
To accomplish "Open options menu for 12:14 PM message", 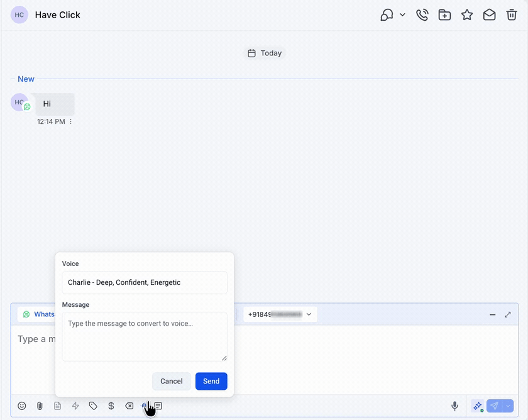I will pos(70,121).
